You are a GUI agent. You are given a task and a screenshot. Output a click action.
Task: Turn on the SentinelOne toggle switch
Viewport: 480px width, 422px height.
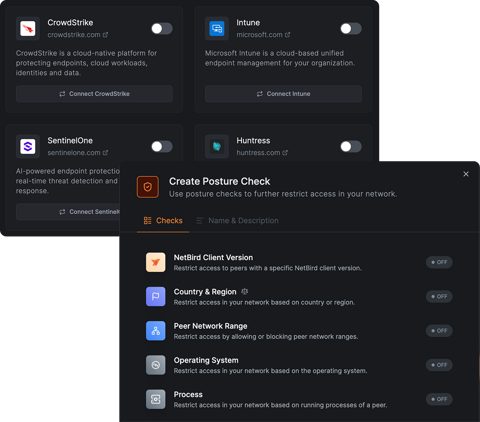162,146
